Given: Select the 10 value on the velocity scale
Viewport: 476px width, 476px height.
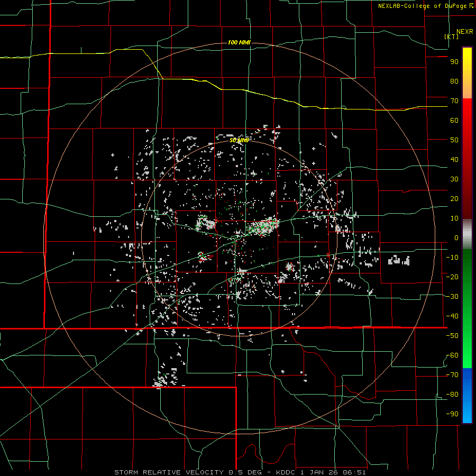Looking at the screenshot, I should coord(454,218).
